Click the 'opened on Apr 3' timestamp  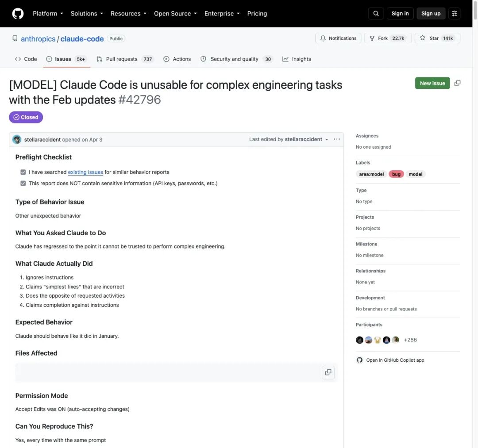(x=82, y=139)
